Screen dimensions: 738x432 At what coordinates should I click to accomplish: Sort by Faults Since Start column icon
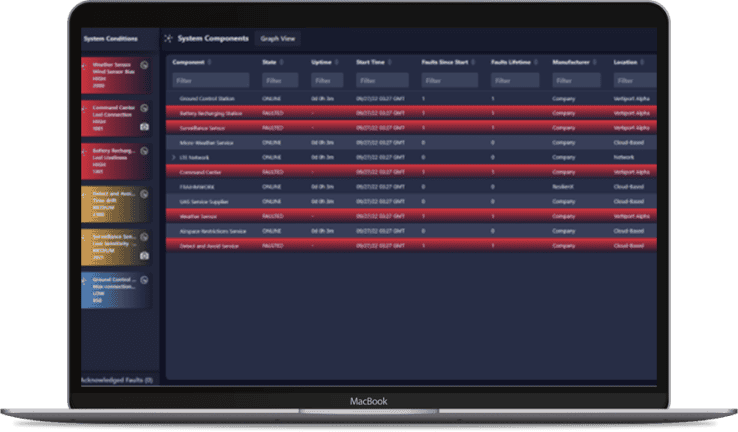point(473,62)
